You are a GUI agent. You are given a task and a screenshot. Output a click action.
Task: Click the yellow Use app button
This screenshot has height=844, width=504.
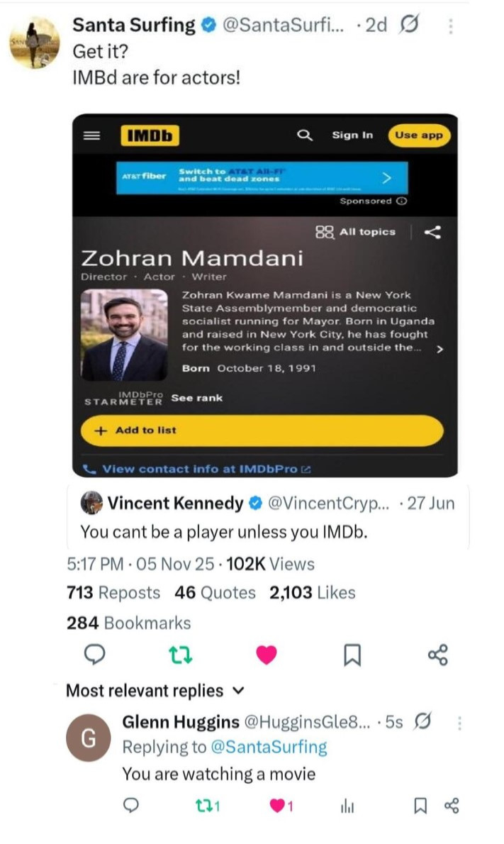click(x=418, y=135)
